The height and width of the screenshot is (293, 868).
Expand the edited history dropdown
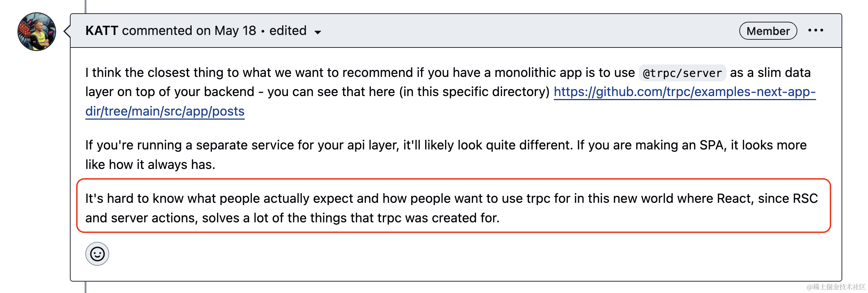pos(295,31)
